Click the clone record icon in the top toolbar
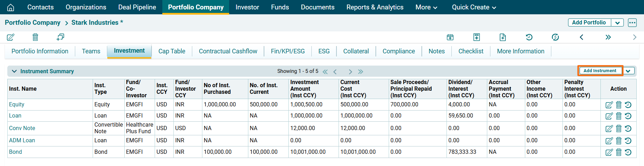644x166 pixels. click(x=60, y=37)
